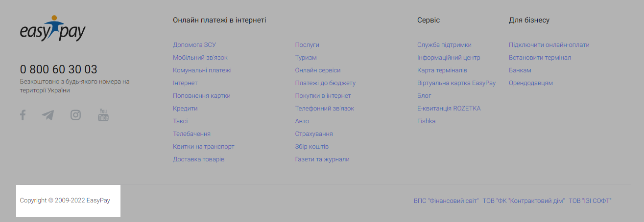Open the YouTube icon

103,115
